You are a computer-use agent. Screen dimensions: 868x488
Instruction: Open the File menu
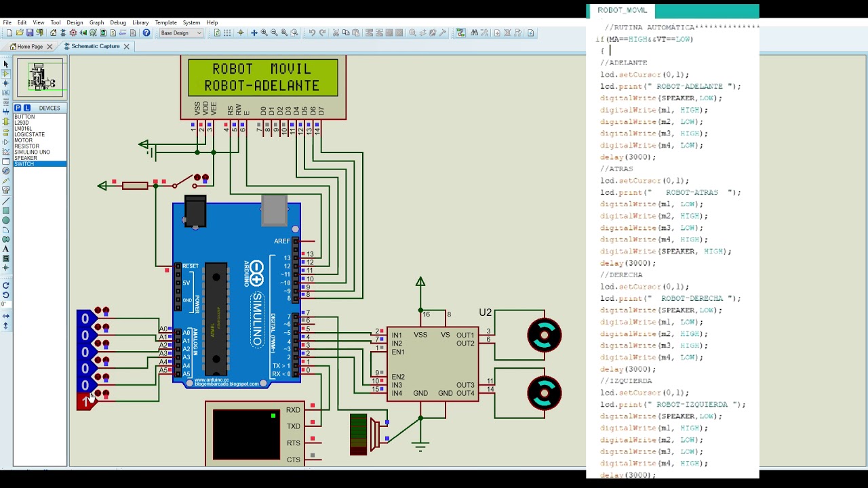tap(7, 22)
